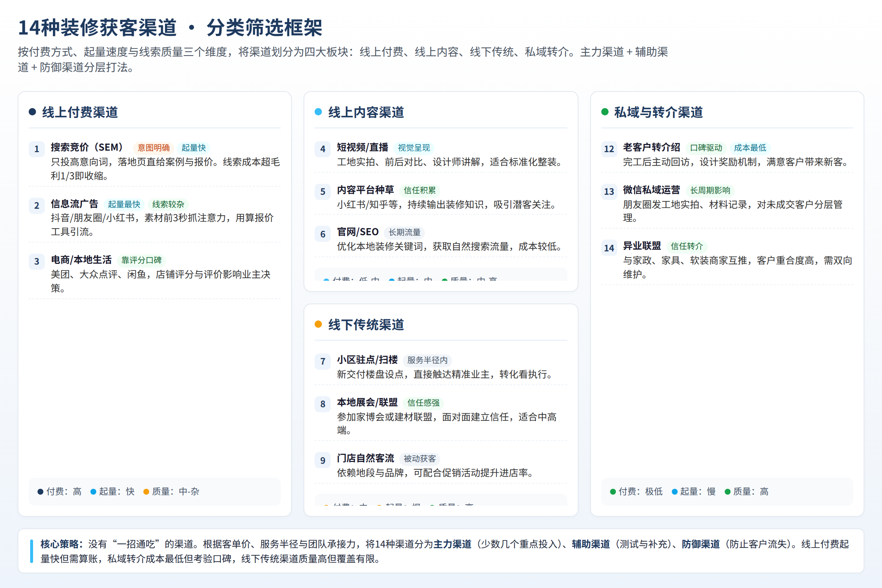The image size is (882, 588).
Task: Click the heading 线上付费渠道
Action: 80,112
